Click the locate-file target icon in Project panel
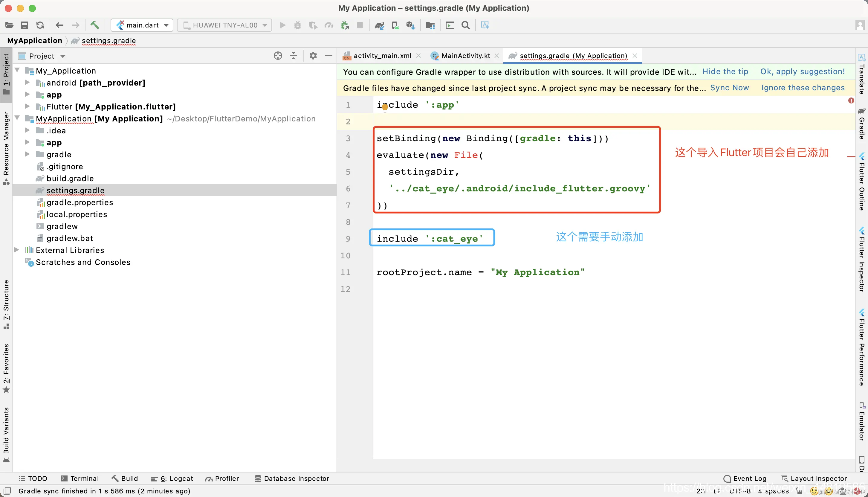868x497 pixels. pyautogui.click(x=278, y=56)
